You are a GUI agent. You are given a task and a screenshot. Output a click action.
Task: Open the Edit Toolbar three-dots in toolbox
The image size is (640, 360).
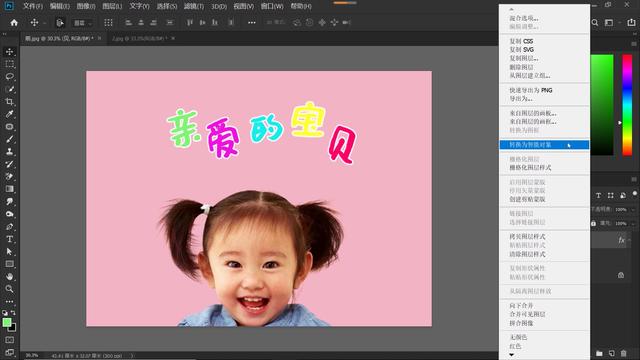tap(9, 301)
